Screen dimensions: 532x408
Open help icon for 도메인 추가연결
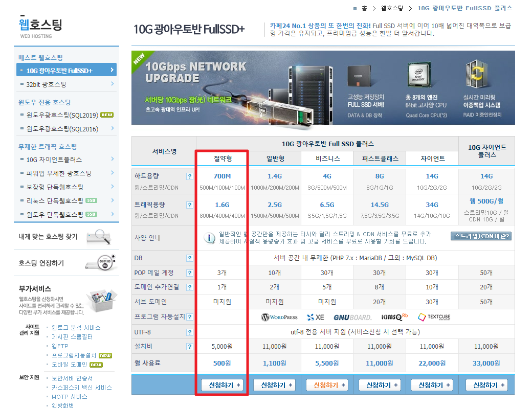pyautogui.click(x=190, y=287)
